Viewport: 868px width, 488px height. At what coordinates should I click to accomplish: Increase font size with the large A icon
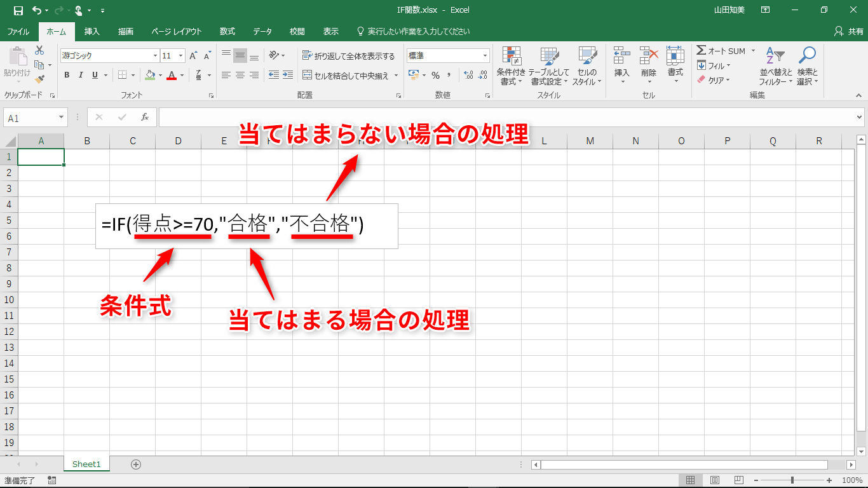(x=194, y=56)
